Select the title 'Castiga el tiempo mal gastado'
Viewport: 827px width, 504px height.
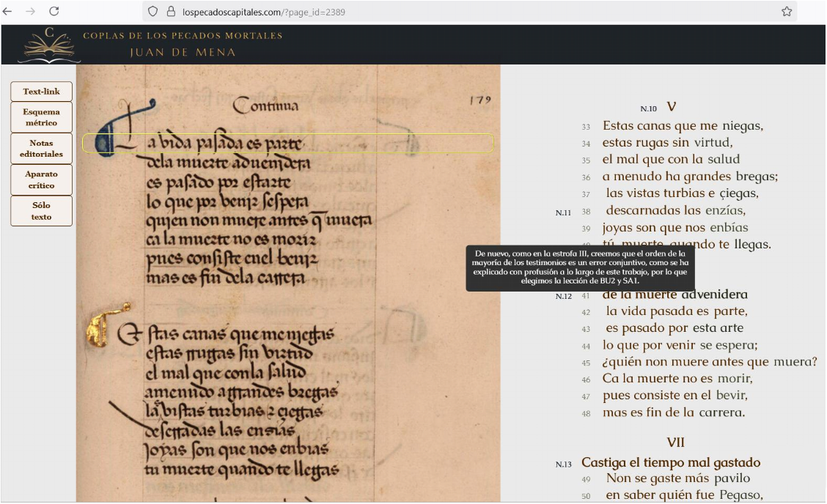click(x=671, y=462)
